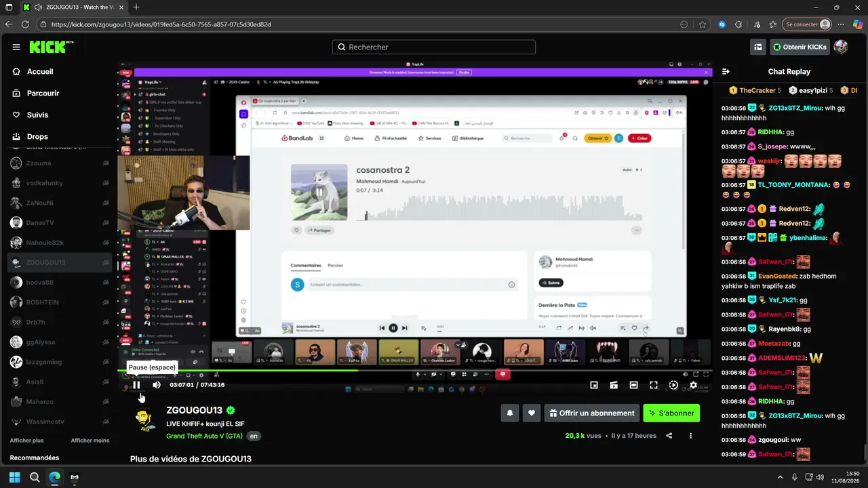This screenshot has width=868, height=488.
Task: Open Wassimostv channel in sidebar
Action: (59, 422)
